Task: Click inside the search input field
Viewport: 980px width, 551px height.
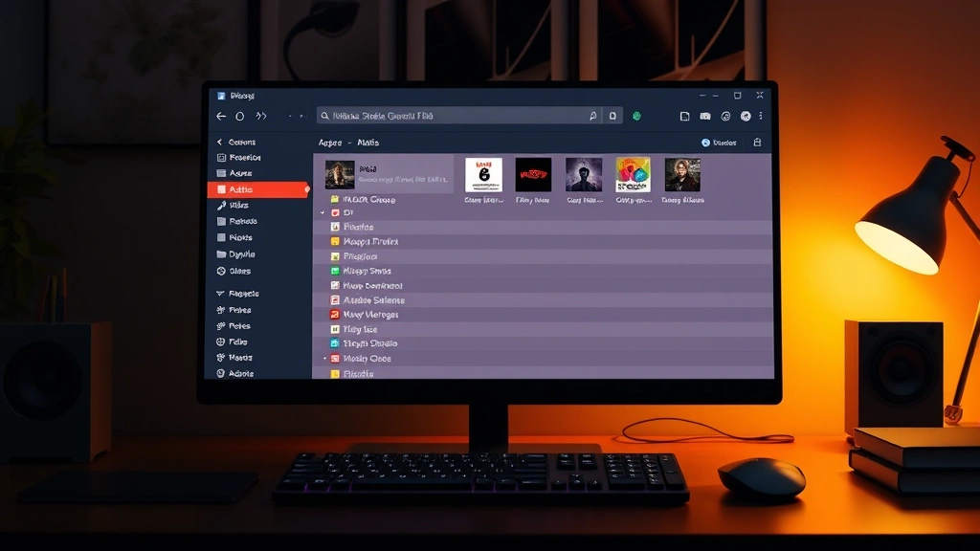Action: tap(450, 116)
